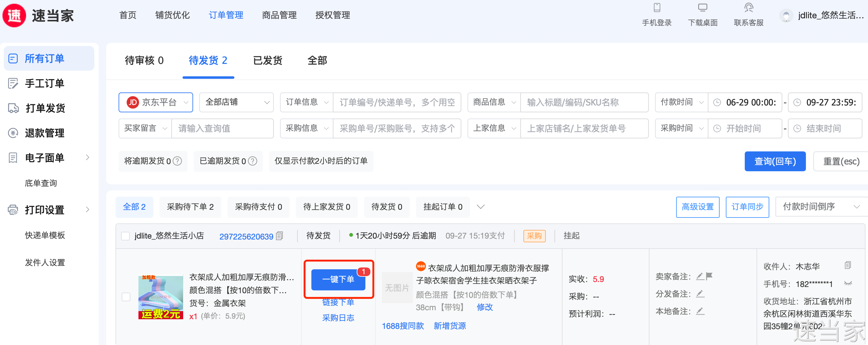Screen dimensions: 868x345
Task: Tick the checkbox beside the hanger product
Action: [x=126, y=297]
